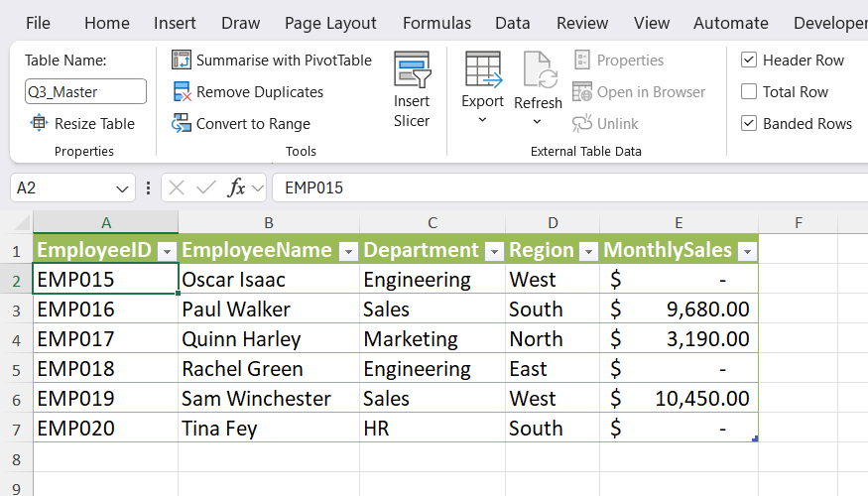Select column F header
The height and width of the screenshot is (496, 868).
(x=799, y=222)
